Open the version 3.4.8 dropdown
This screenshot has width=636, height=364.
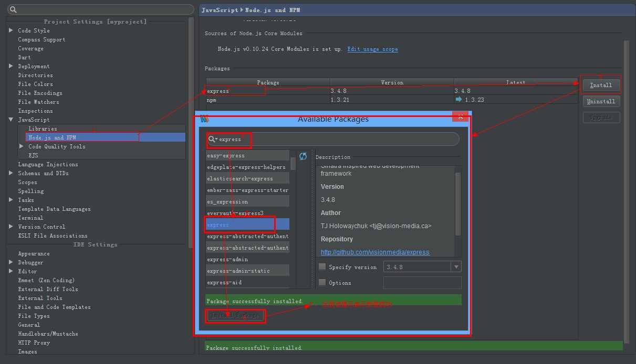point(455,266)
